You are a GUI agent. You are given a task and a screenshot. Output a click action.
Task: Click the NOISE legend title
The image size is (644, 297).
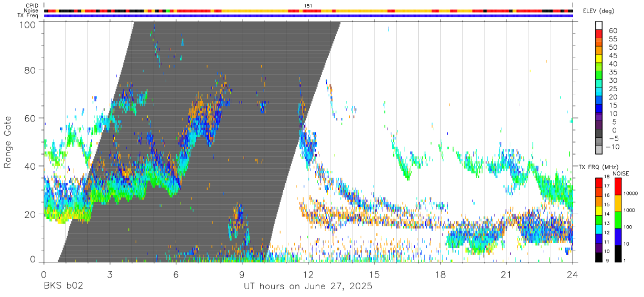[x=620, y=173]
